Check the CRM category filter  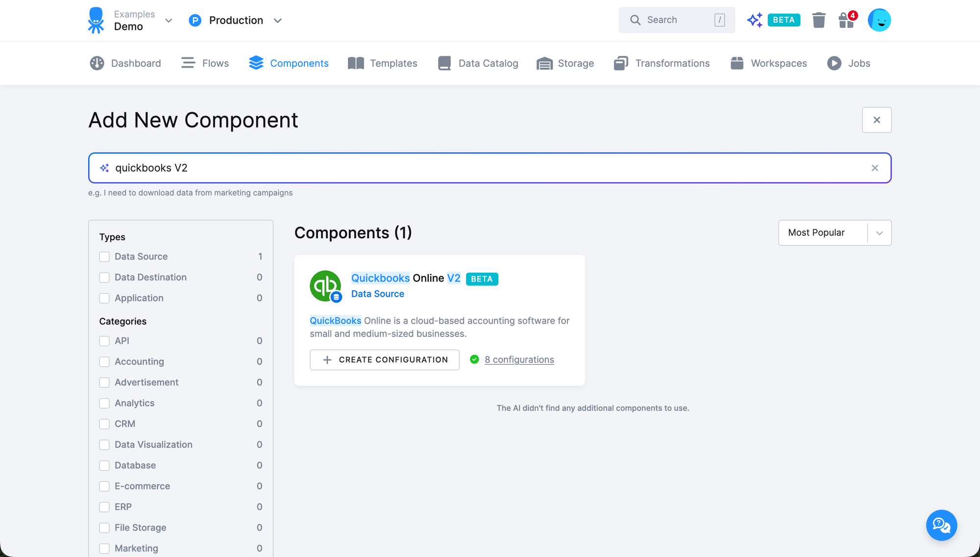(x=104, y=424)
